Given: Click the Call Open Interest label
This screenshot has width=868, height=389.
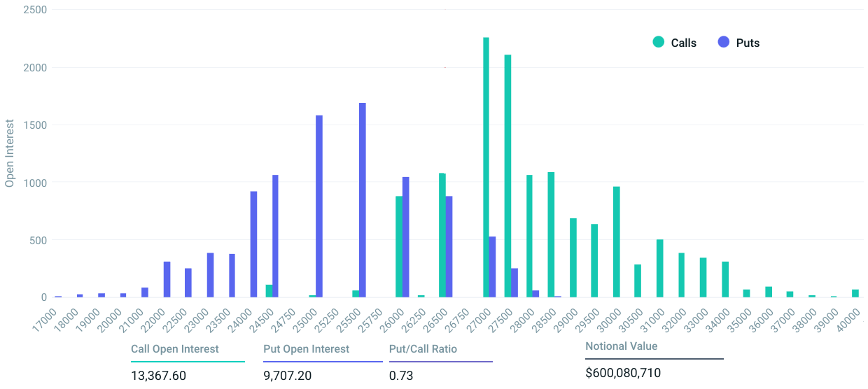Looking at the screenshot, I should pyautogui.click(x=175, y=348).
